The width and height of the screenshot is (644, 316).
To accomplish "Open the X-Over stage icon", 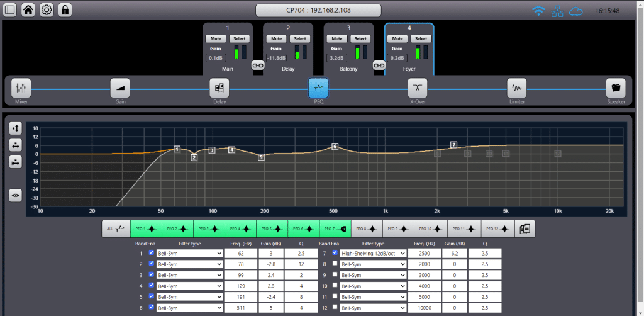I will [418, 88].
